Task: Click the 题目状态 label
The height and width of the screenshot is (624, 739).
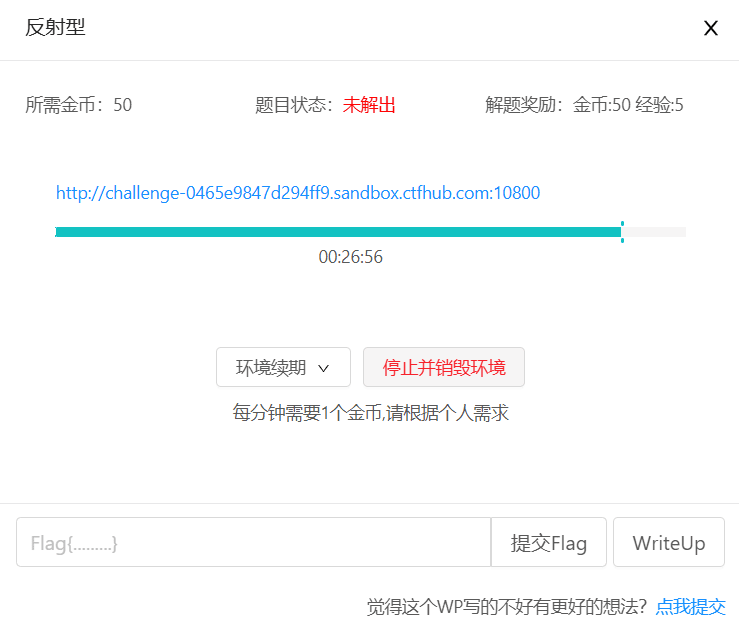Action: pyautogui.click(x=297, y=105)
